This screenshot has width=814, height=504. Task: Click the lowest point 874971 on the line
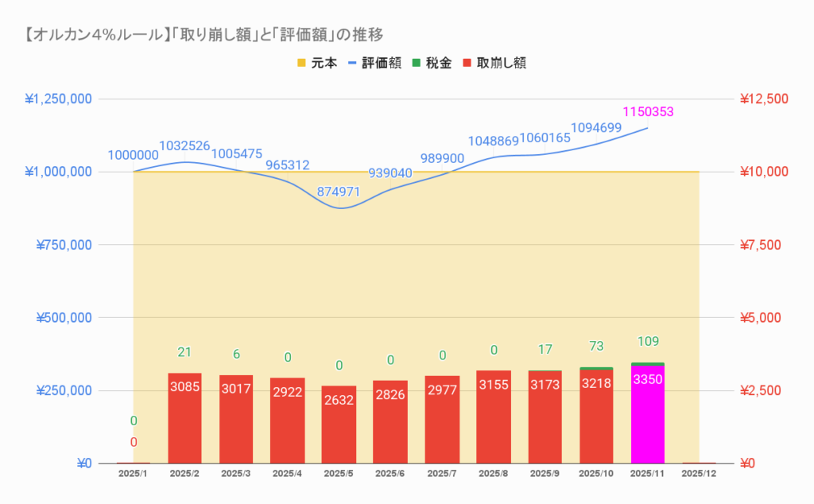tap(340, 208)
